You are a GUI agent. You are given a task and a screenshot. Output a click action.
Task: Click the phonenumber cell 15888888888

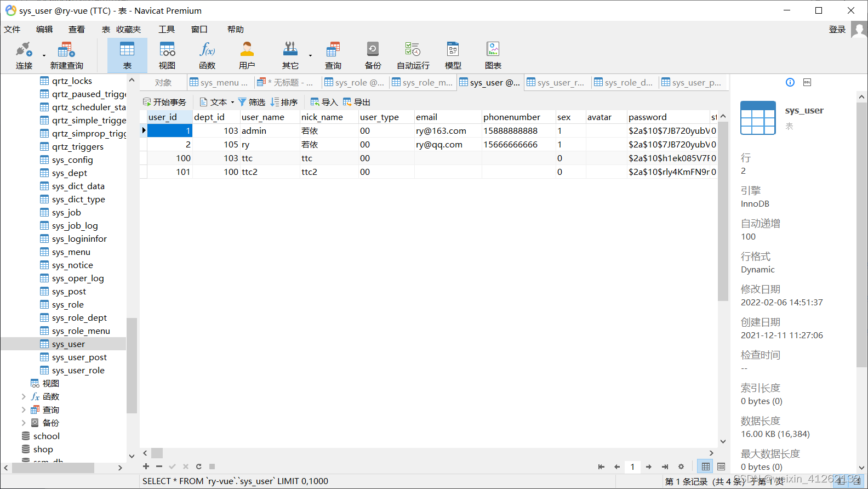[x=518, y=131]
